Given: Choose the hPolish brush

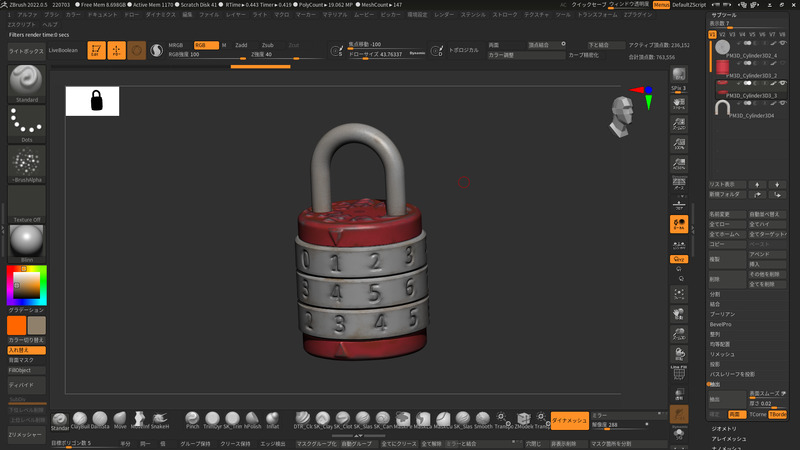Looking at the screenshot, I should 252,420.
